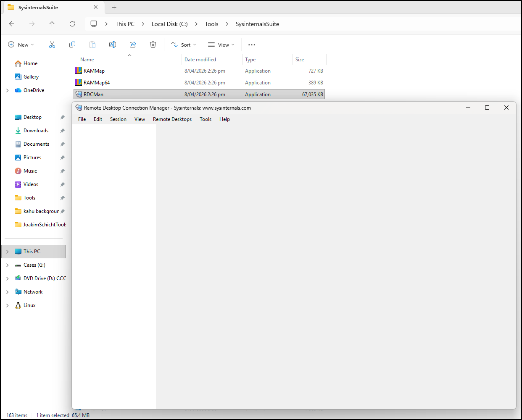Open the Remote Desktops menu

[x=172, y=119]
